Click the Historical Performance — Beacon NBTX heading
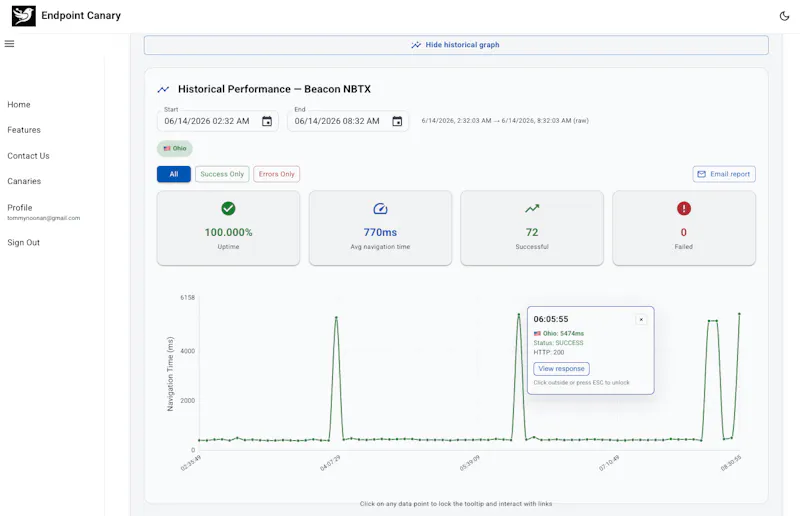The width and height of the screenshot is (800, 516). pyautogui.click(x=274, y=89)
